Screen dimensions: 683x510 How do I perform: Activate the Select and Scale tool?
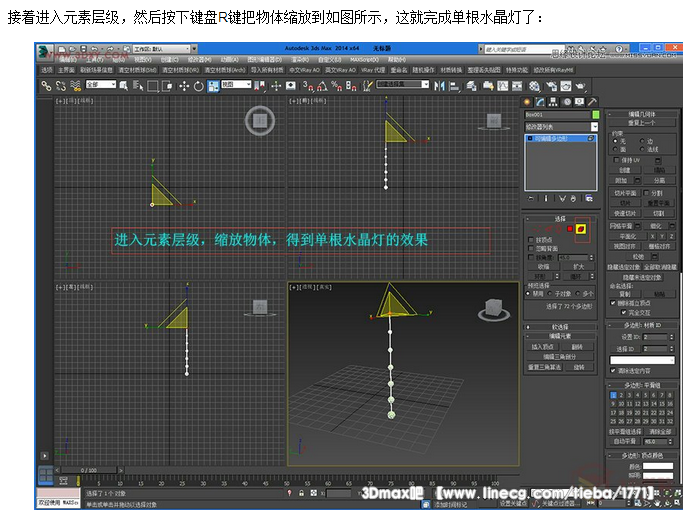pos(213,86)
